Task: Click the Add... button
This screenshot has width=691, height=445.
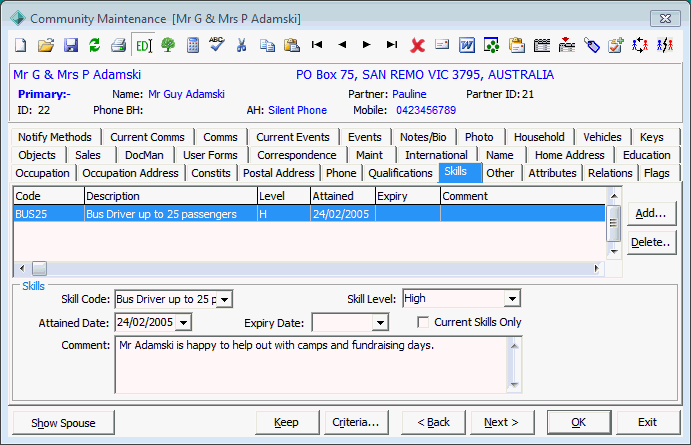Action: tap(651, 213)
